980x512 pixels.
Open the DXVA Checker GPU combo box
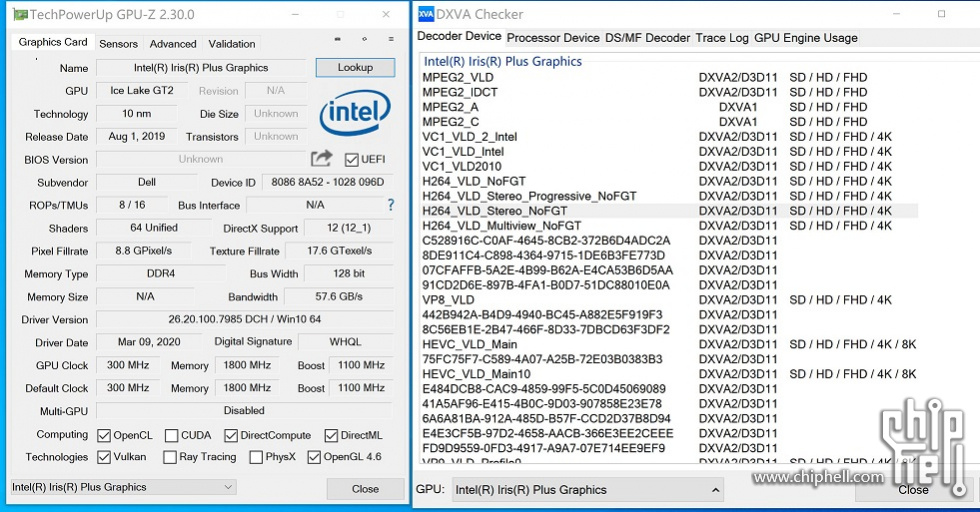[588, 490]
